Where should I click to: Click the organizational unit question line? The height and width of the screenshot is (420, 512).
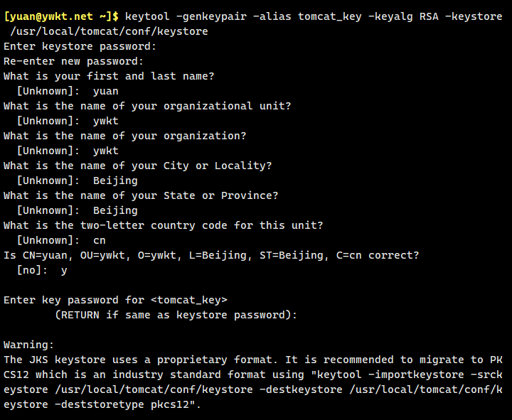(147, 106)
